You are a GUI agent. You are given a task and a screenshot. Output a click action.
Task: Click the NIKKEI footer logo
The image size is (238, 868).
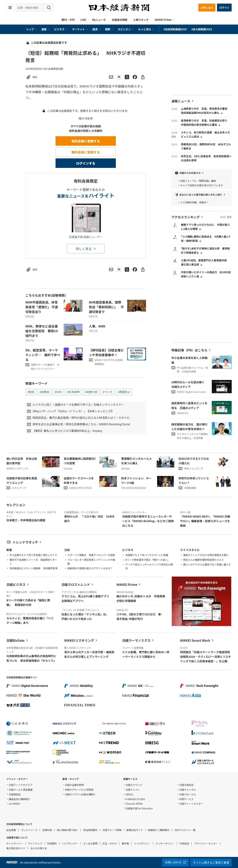[x=12, y=862]
